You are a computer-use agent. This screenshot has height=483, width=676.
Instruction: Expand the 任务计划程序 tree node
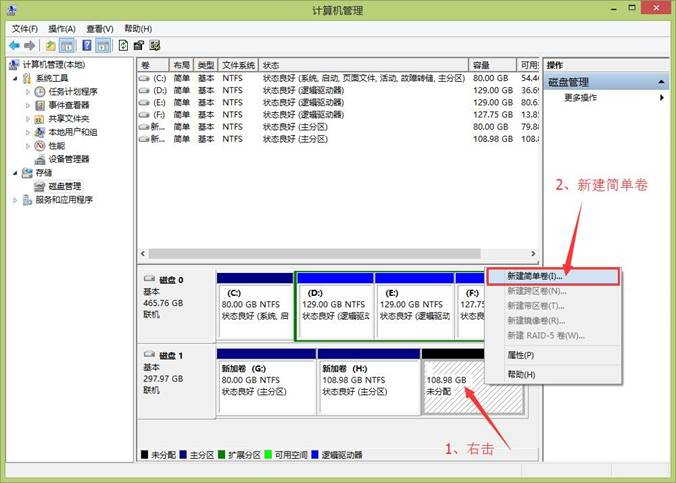click(28, 92)
